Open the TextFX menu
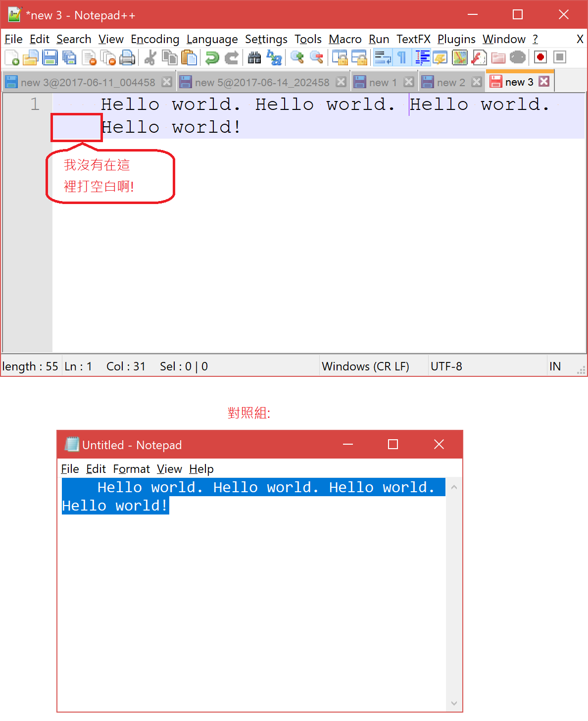 (413, 39)
